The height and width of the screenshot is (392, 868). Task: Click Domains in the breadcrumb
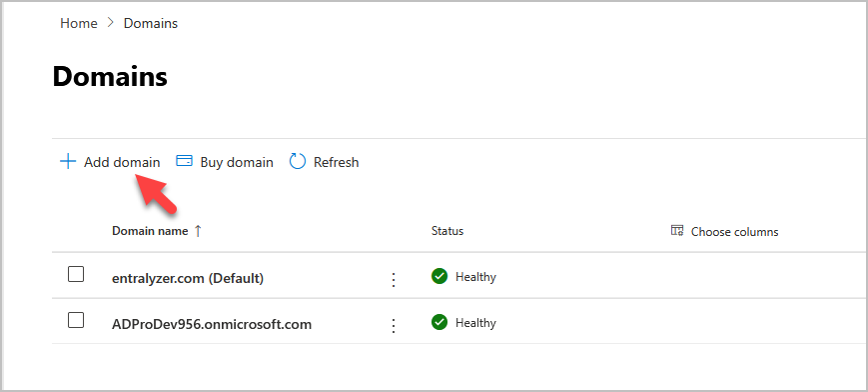click(151, 23)
